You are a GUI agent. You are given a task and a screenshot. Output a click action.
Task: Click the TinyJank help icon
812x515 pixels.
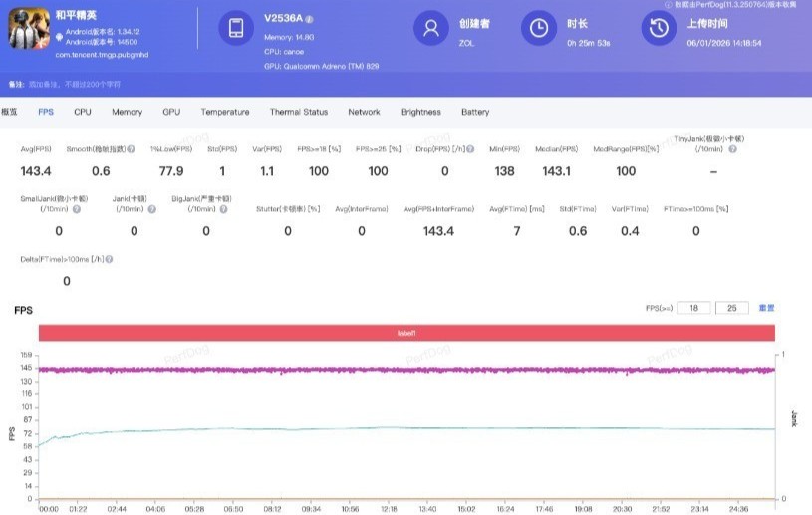(x=732, y=149)
